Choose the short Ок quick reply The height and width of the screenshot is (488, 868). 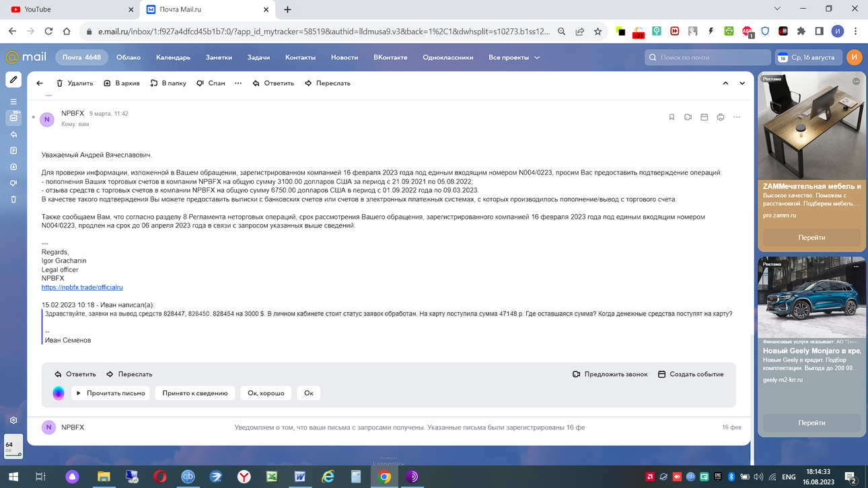click(309, 393)
